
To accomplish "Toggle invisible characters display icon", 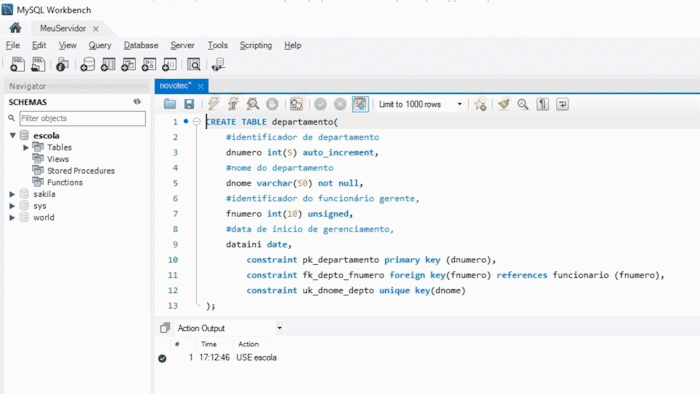I will [542, 104].
